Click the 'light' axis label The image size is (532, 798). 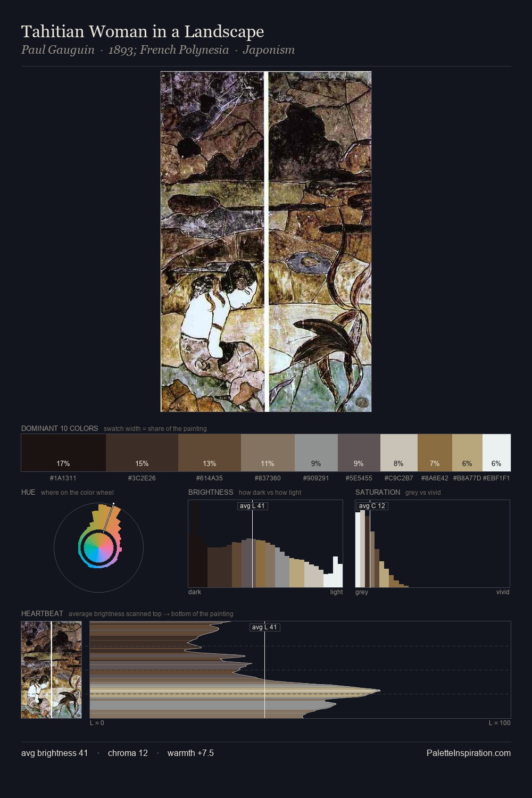coord(336,592)
